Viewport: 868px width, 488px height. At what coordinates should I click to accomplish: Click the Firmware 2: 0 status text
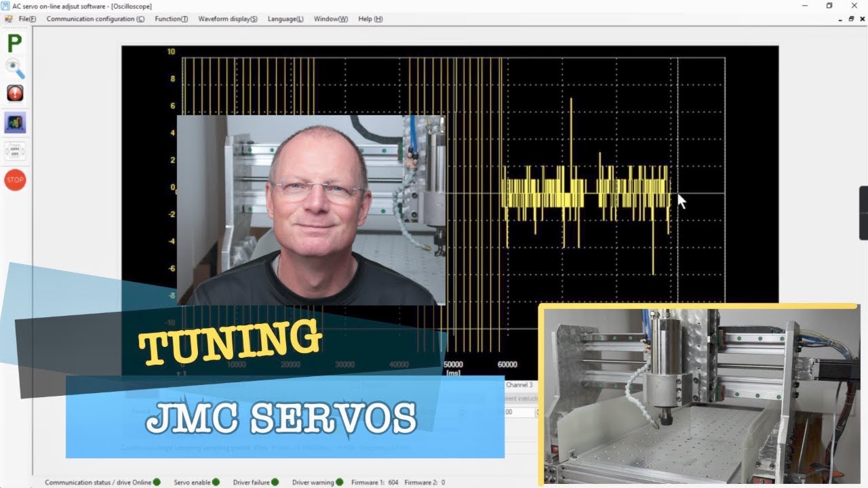[425, 483]
